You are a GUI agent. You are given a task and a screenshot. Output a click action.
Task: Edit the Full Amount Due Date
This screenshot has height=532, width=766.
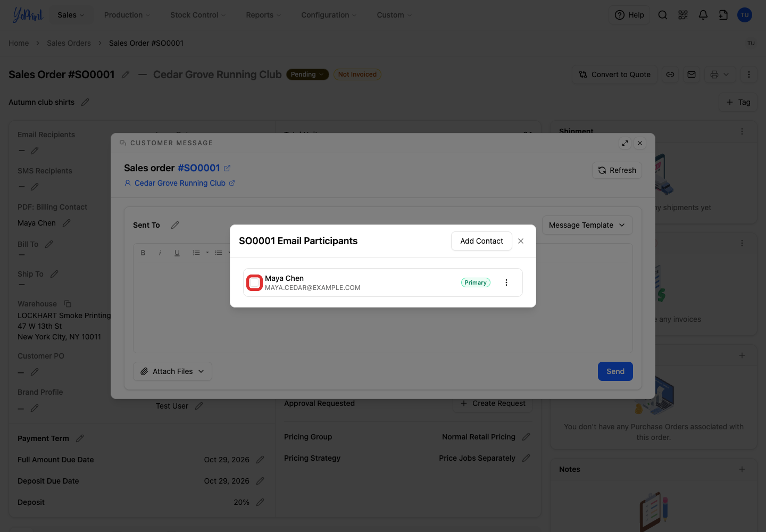[260, 460]
